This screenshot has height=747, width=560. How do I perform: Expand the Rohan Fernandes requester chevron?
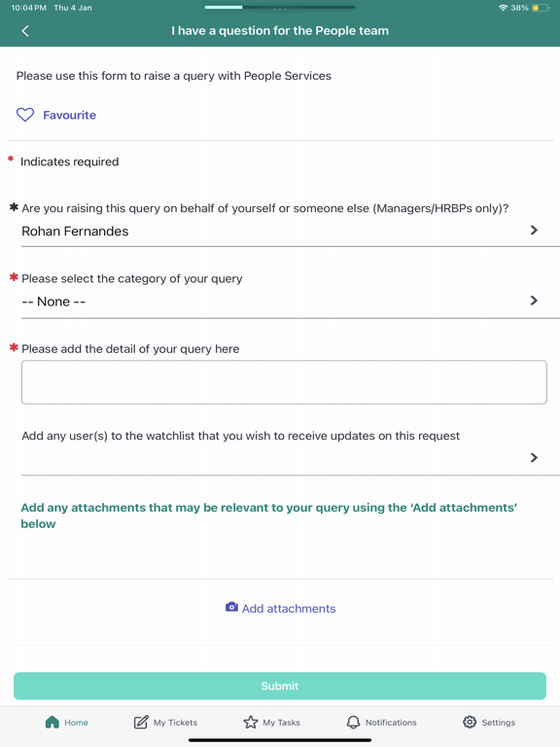[534, 231]
